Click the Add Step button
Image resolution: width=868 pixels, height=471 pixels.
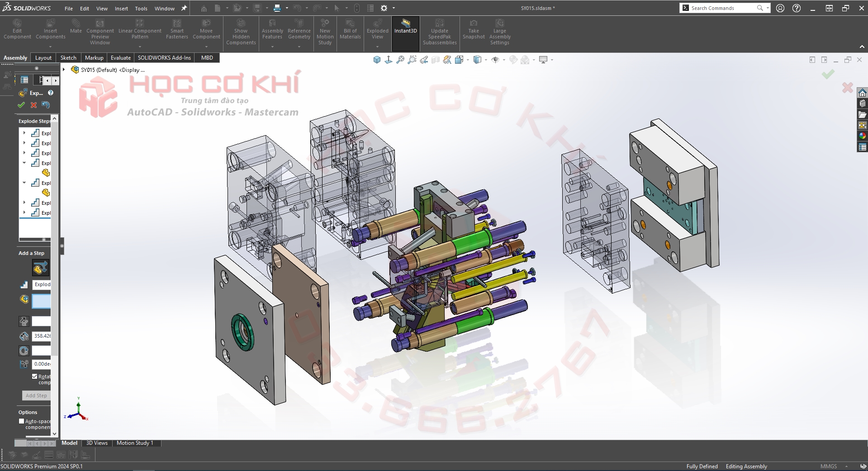(x=36, y=396)
